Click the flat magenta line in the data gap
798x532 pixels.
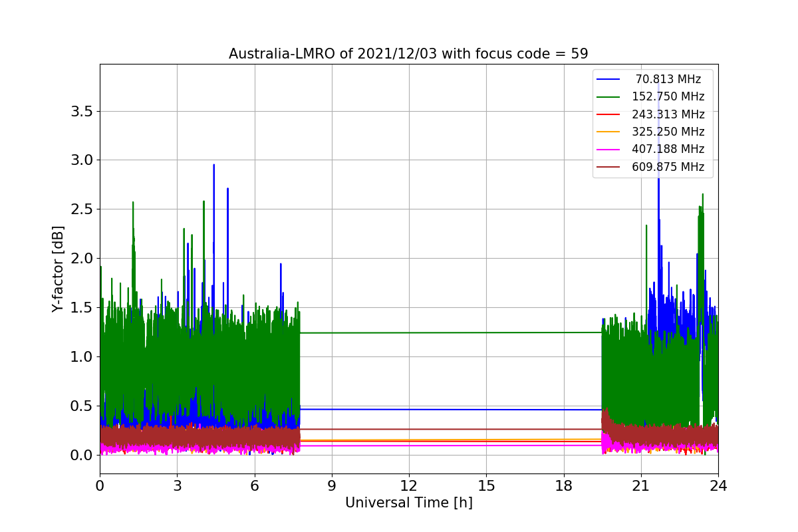pyautogui.click(x=451, y=445)
